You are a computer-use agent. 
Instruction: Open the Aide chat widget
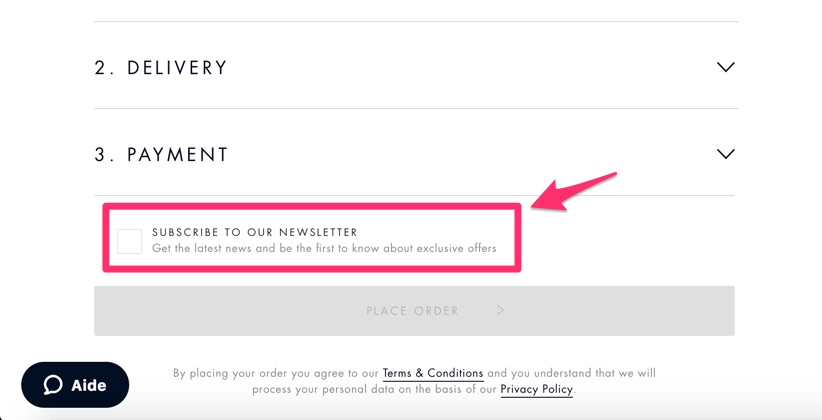[75, 385]
